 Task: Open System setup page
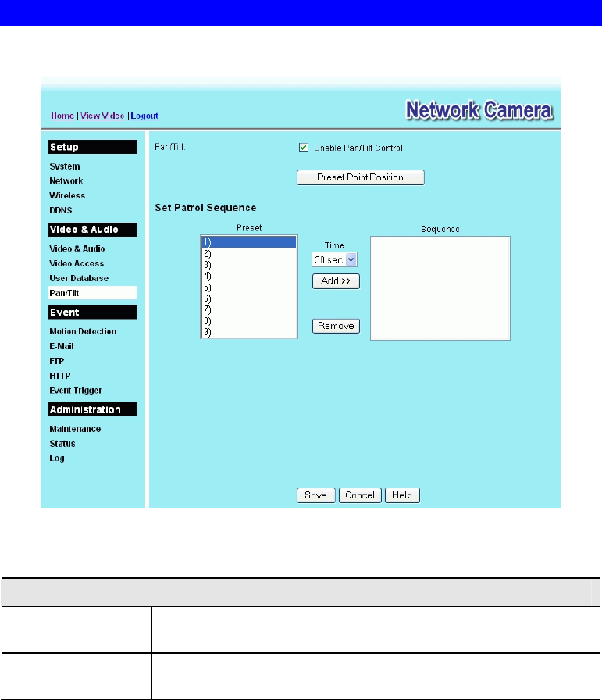pyautogui.click(x=65, y=166)
